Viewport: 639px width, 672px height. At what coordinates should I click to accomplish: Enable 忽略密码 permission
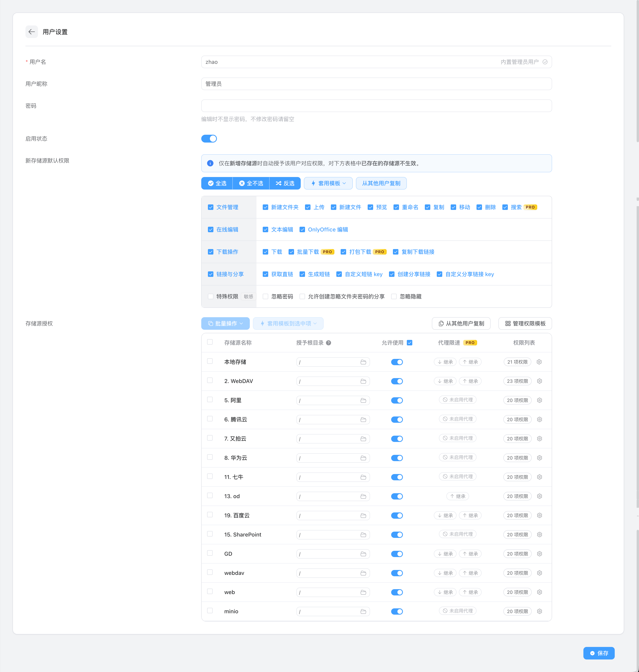point(265,296)
